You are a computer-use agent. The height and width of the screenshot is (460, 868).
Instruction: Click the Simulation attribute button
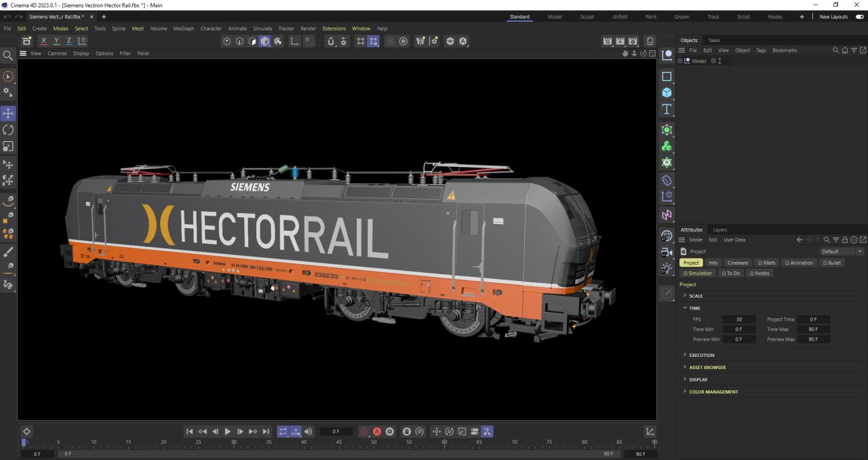[697, 273]
